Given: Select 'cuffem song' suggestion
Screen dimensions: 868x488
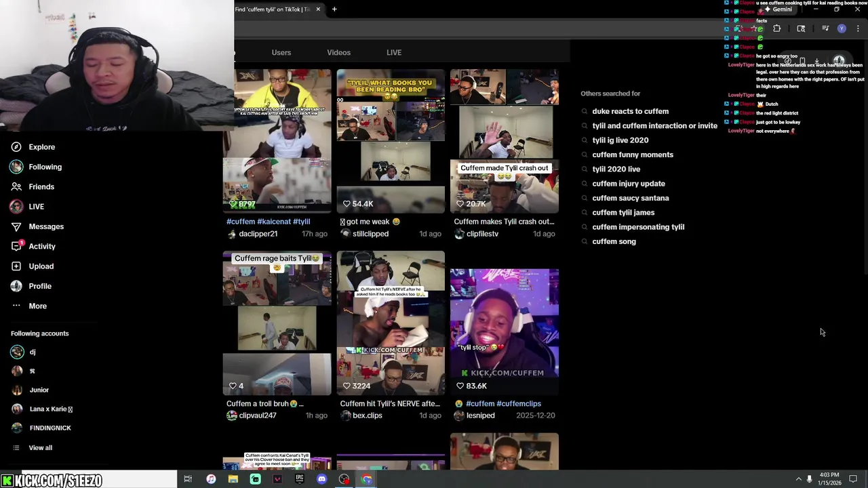Looking at the screenshot, I should (x=614, y=241).
